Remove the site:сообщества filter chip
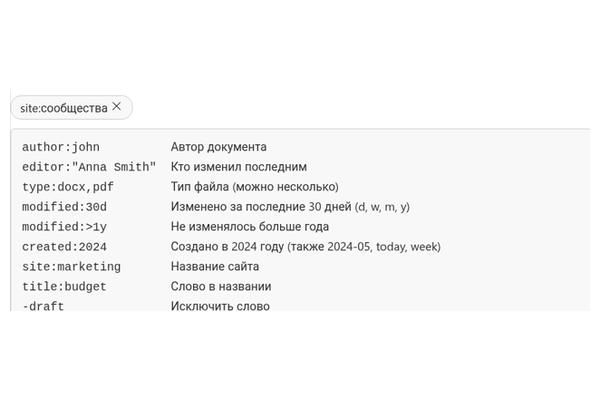600x400 pixels. (x=117, y=106)
